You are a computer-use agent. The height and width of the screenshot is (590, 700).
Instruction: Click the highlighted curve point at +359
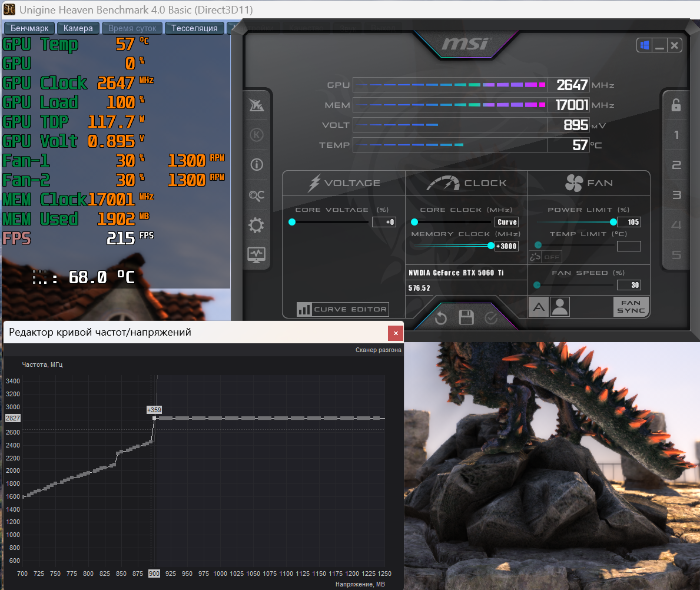pos(154,418)
